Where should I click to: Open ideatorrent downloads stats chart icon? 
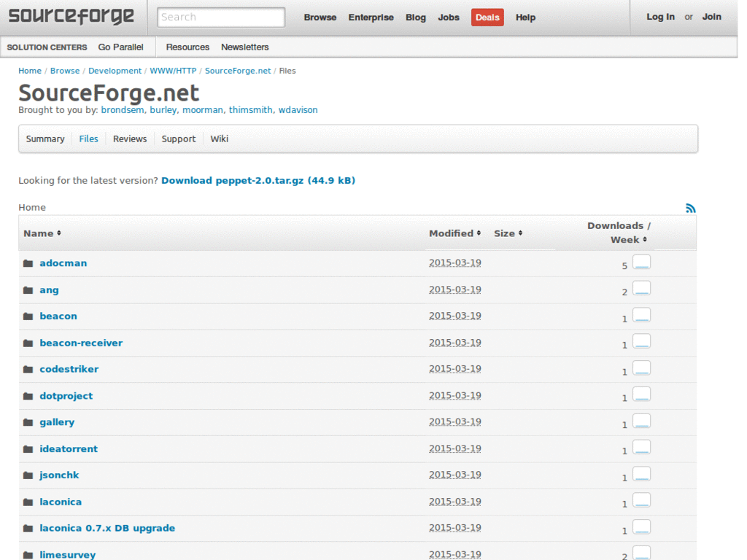pos(641,447)
